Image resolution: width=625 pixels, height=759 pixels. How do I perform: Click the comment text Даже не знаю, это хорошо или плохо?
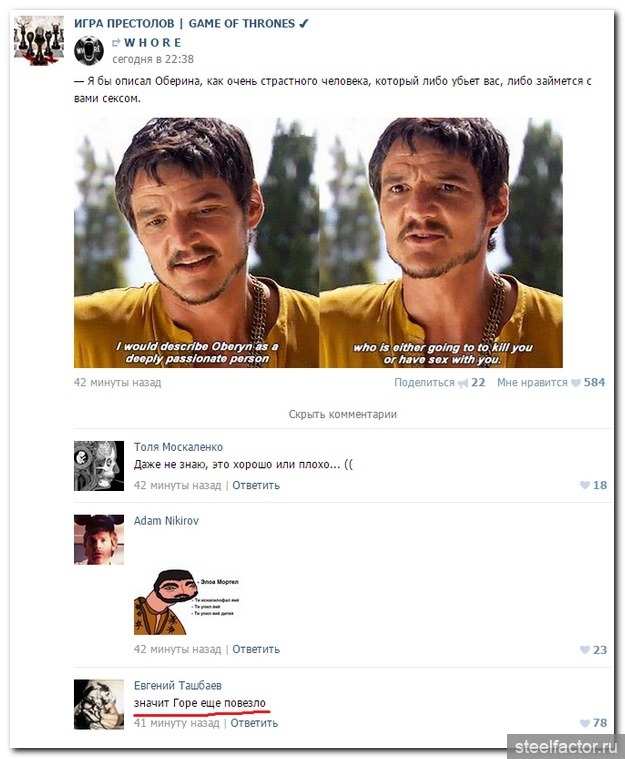tap(243, 465)
